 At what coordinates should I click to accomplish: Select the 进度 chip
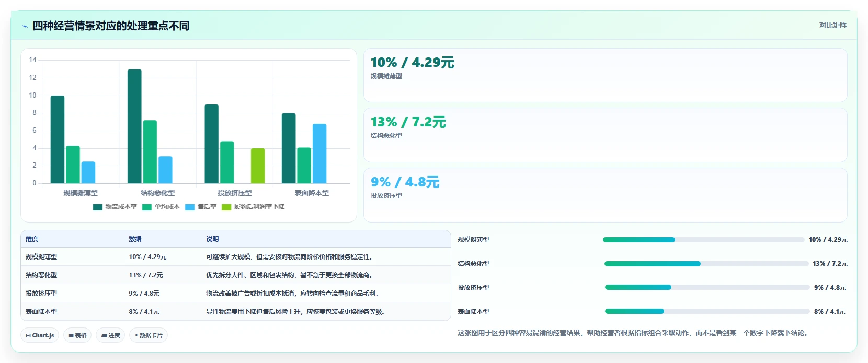110,335
